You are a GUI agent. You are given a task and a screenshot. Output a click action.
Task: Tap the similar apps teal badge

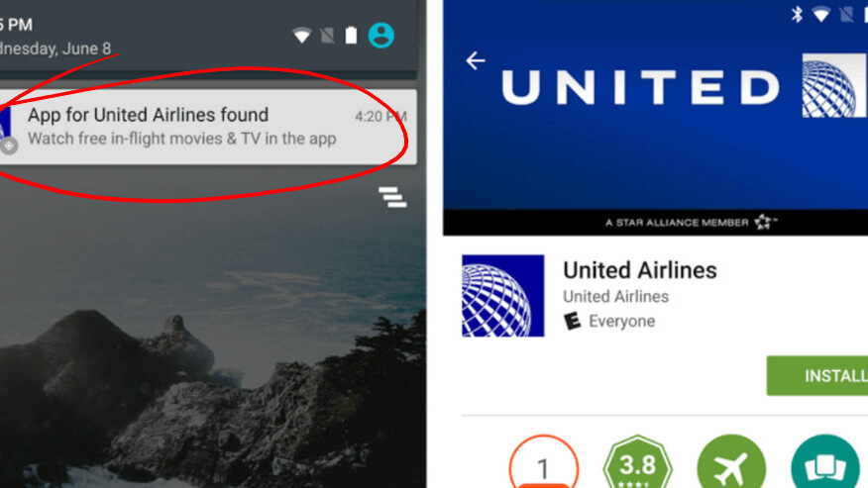[824, 462]
